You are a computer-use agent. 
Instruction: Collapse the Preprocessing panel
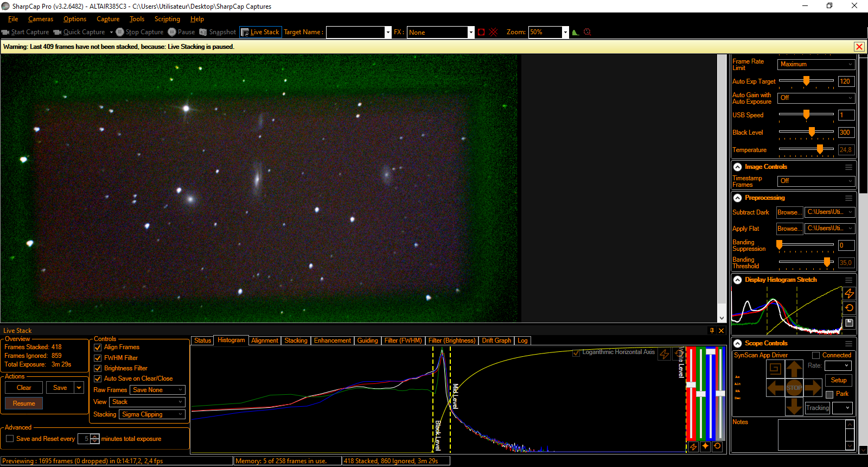pyautogui.click(x=738, y=198)
